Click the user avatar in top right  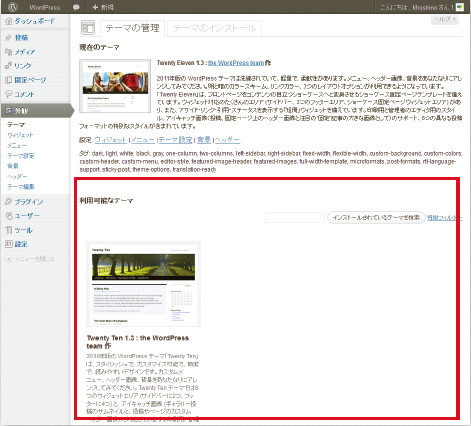pyautogui.click(x=460, y=7)
